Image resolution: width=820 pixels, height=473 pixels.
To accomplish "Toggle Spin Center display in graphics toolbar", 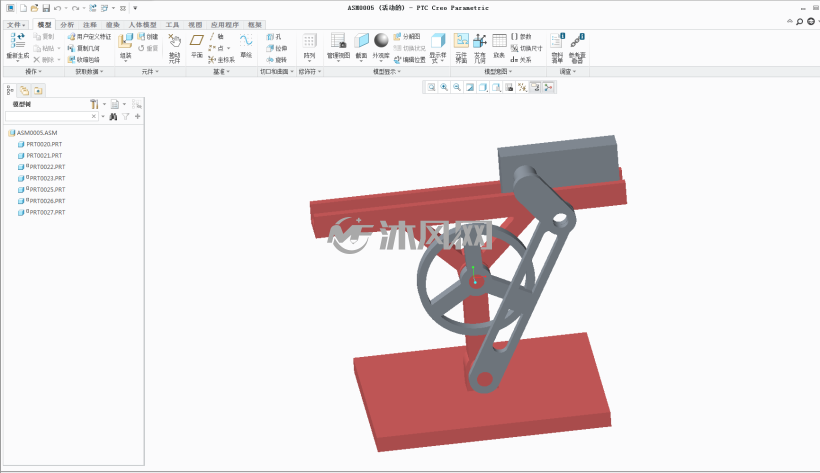I will click(548, 87).
